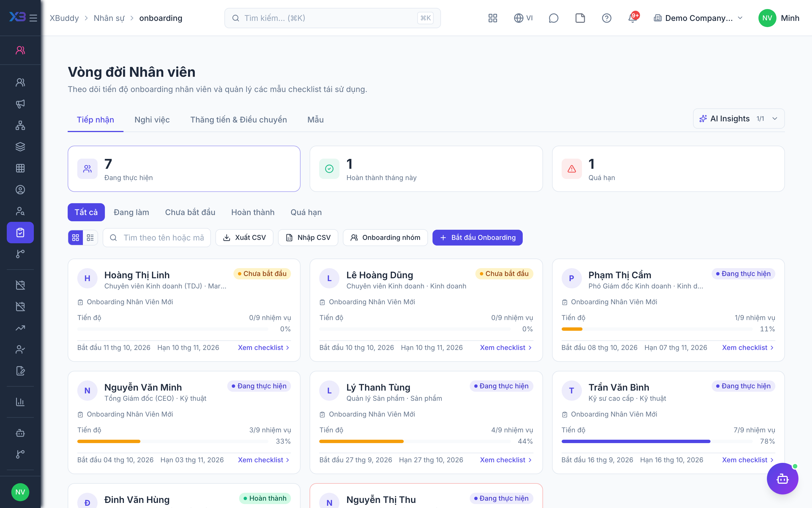Open the VI language selector
The width and height of the screenshot is (812, 508).
pyautogui.click(x=524, y=18)
